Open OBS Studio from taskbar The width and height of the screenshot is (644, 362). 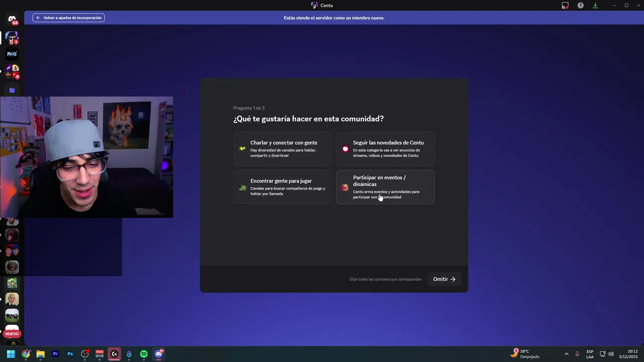click(85, 354)
